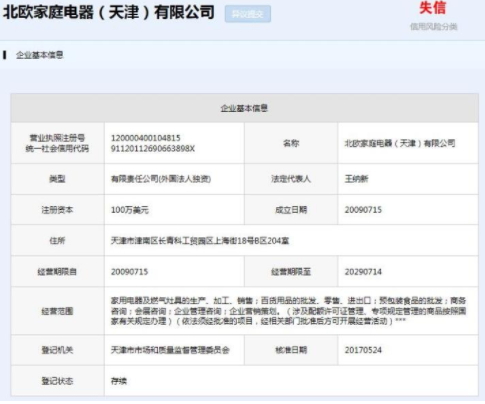Screen dimensions: 485x404
Task: Click the 经营范围 field label
Action: 57,311
